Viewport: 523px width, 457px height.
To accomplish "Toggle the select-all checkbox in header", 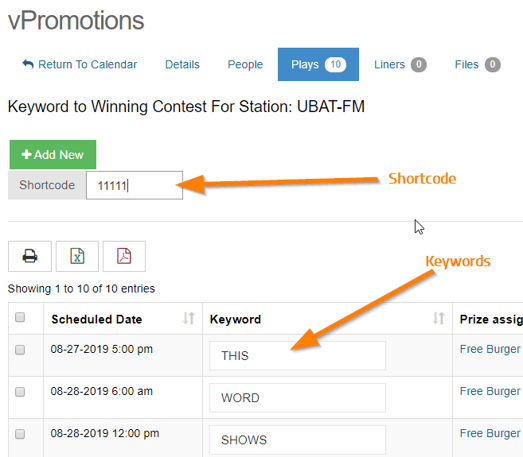I will point(20,317).
